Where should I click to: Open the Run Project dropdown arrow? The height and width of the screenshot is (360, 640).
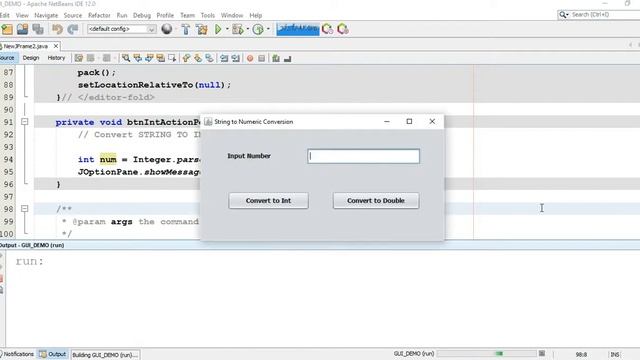click(227, 29)
